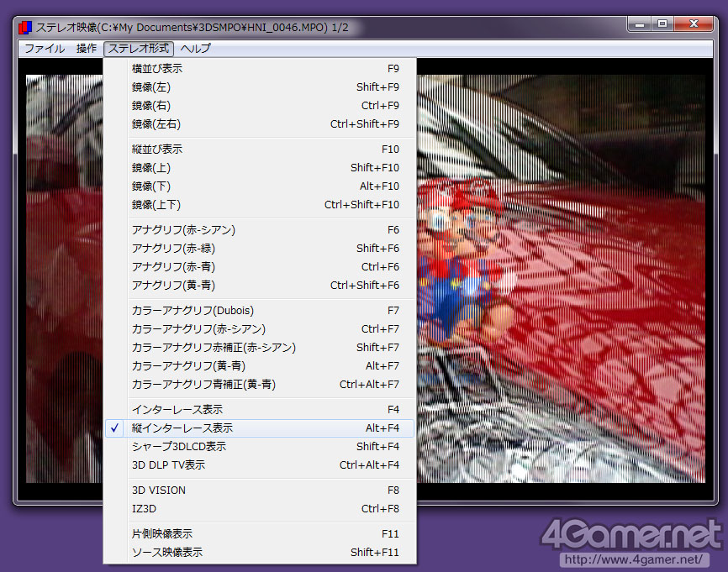Toggle checked 縦インターレース表示 item
Image resolution: width=728 pixels, height=572 pixels.
[260, 428]
